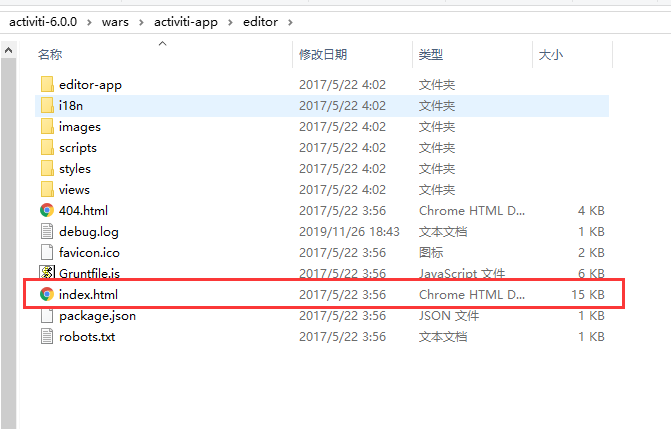Select the favicon.ico file name
The width and height of the screenshot is (671, 429).
point(89,252)
